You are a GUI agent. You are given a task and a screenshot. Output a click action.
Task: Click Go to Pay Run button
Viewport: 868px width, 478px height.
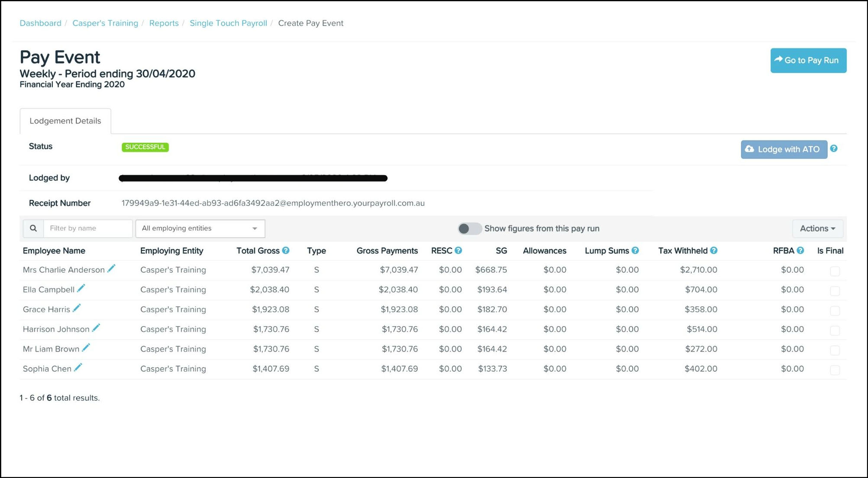tap(808, 61)
